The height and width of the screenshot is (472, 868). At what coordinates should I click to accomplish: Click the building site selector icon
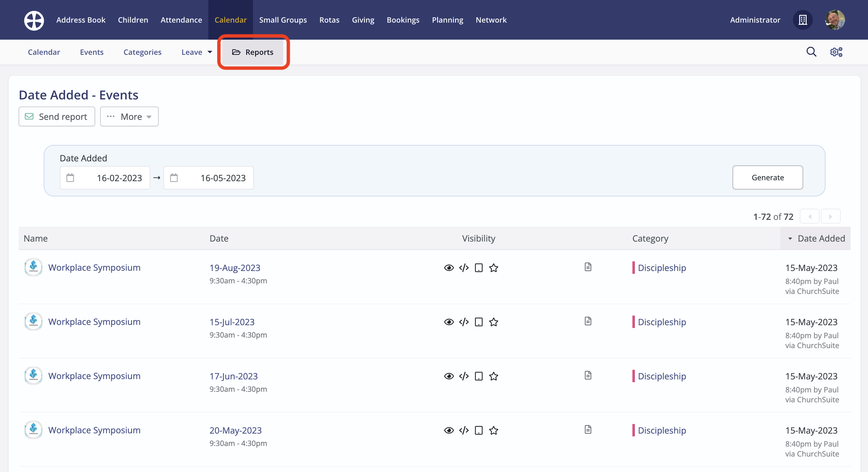coord(803,20)
